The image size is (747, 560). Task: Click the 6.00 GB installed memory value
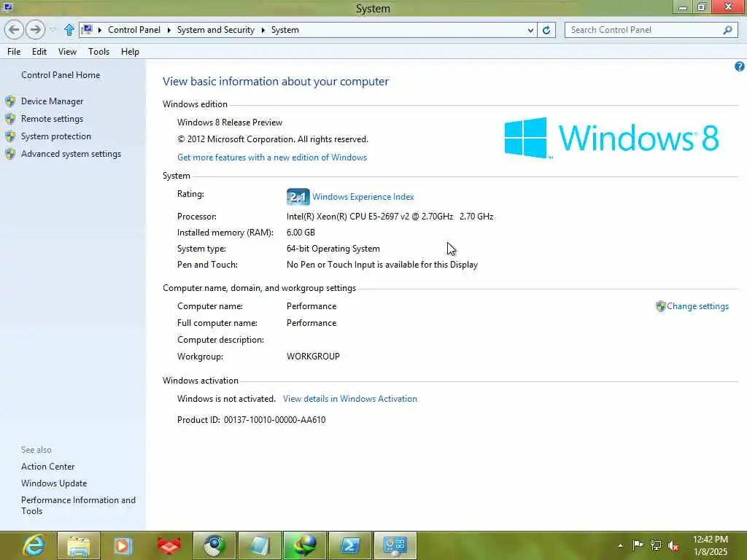(x=301, y=233)
